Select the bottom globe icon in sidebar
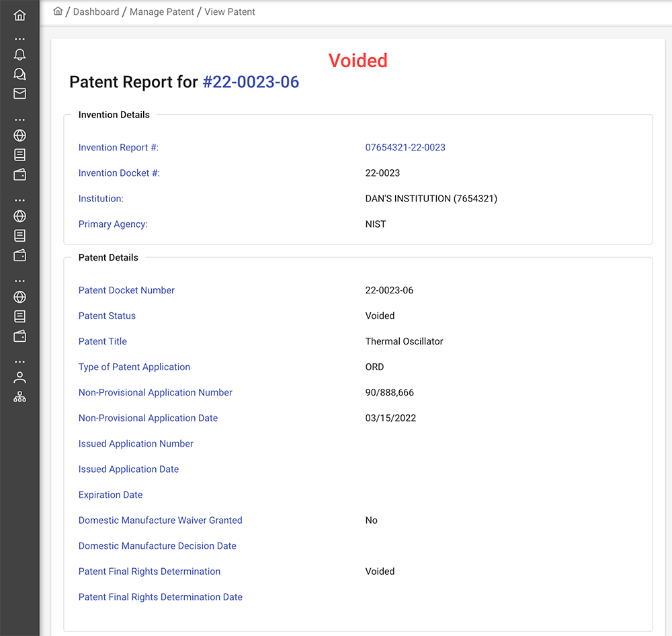This screenshot has width=672, height=636. (x=19, y=297)
